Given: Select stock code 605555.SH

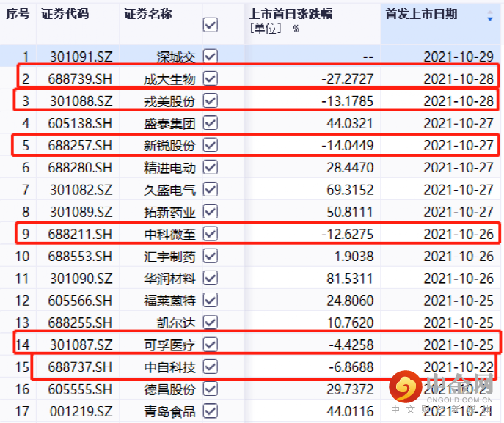Looking at the screenshot, I should (80, 389).
